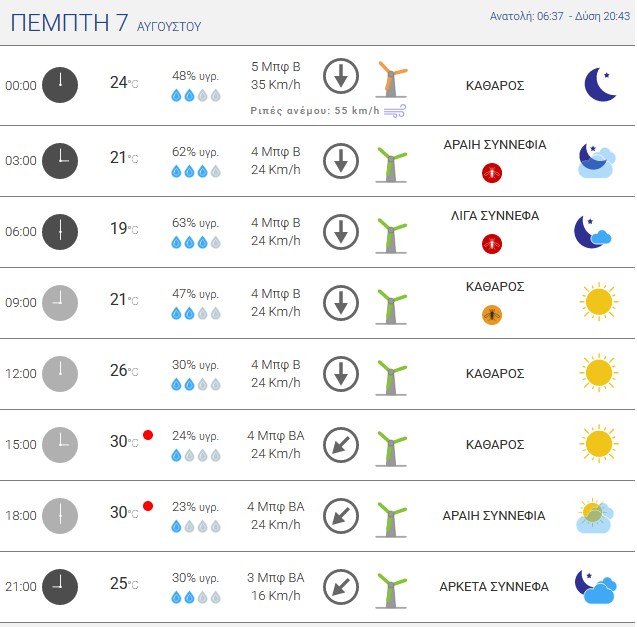
Task: Click the crescent moon icon at 00:00
Action: pos(600,85)
